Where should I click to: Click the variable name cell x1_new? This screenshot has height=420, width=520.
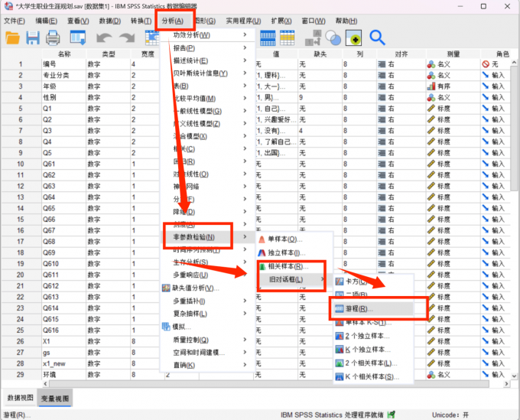click(63, 363)
